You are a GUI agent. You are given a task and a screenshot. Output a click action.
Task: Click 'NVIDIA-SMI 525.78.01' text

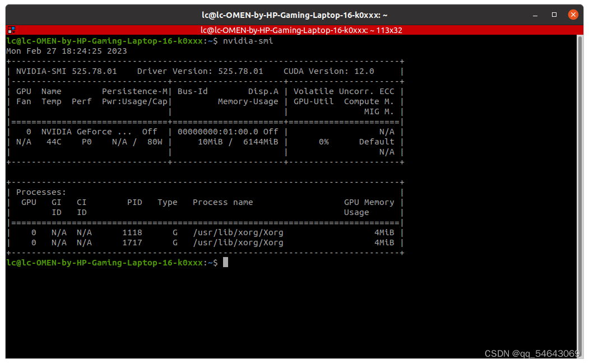point(67,71)
